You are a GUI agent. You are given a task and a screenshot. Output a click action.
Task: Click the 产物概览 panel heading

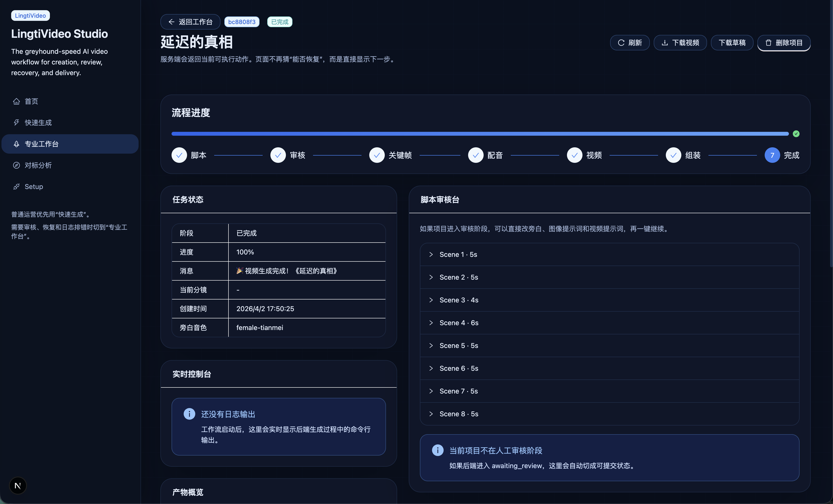[x=188, y=492]
